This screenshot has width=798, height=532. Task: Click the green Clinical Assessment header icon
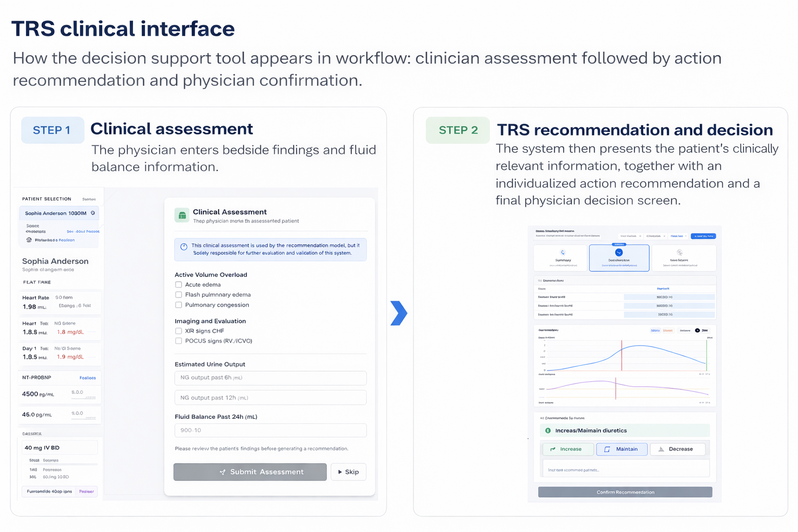tap(182, 216)
